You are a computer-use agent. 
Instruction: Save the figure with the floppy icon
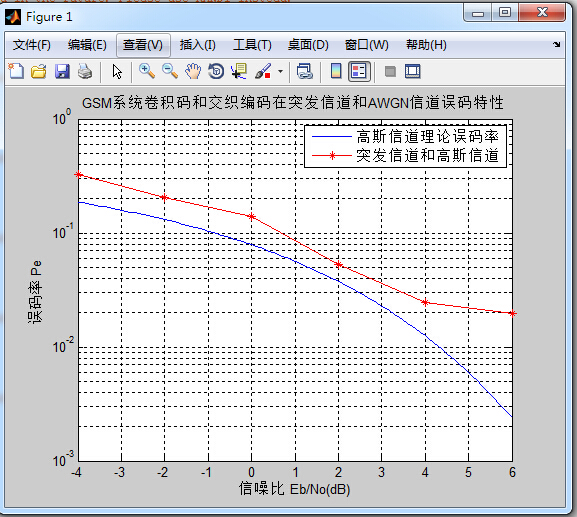click(x=62, y=71)
